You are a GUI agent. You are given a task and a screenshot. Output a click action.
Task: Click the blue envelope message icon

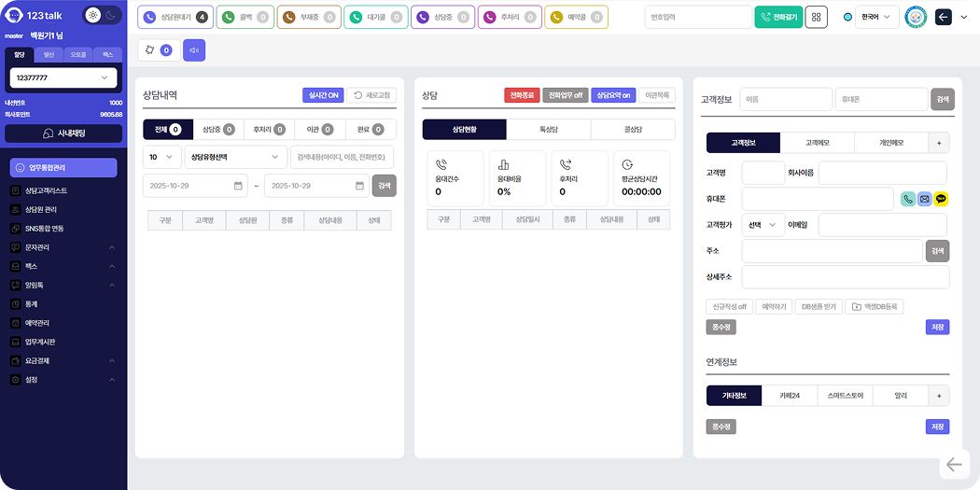924,199
